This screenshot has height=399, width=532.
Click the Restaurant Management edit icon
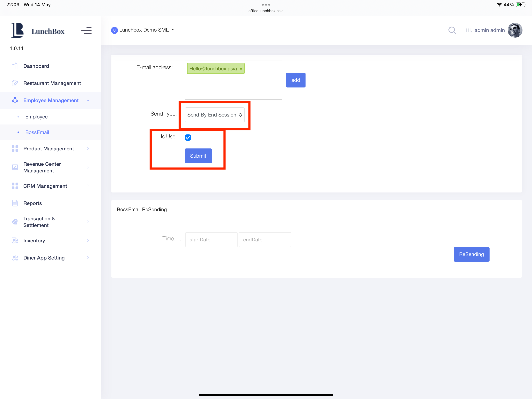[x=15, y=83]
